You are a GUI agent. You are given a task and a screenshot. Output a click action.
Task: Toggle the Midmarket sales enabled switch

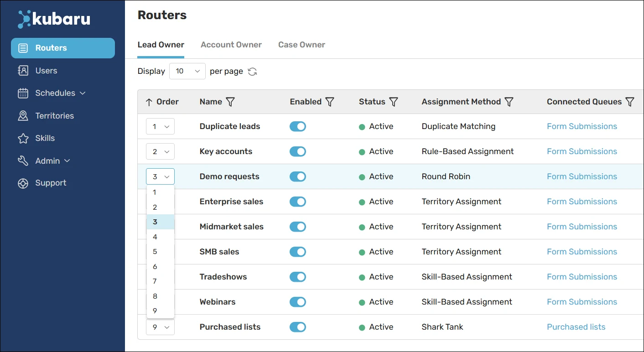click(x=298, y=227)
